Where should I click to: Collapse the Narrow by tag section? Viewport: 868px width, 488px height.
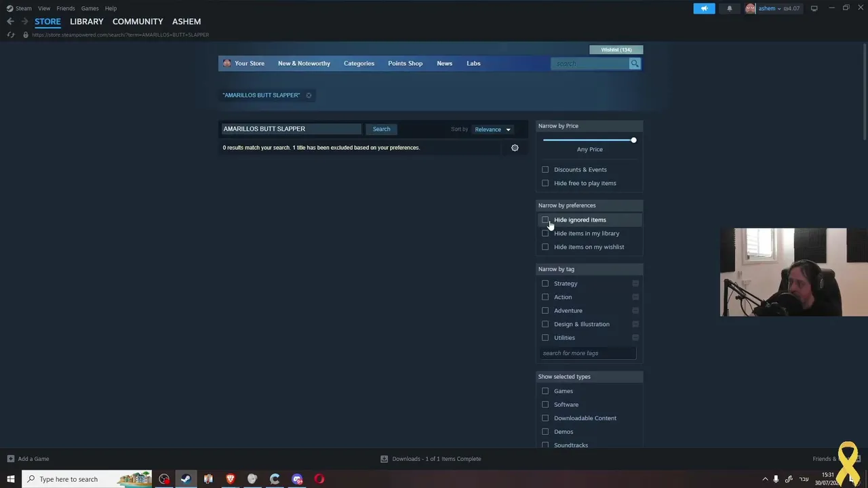pyautogui.click(x=589, y=269)
